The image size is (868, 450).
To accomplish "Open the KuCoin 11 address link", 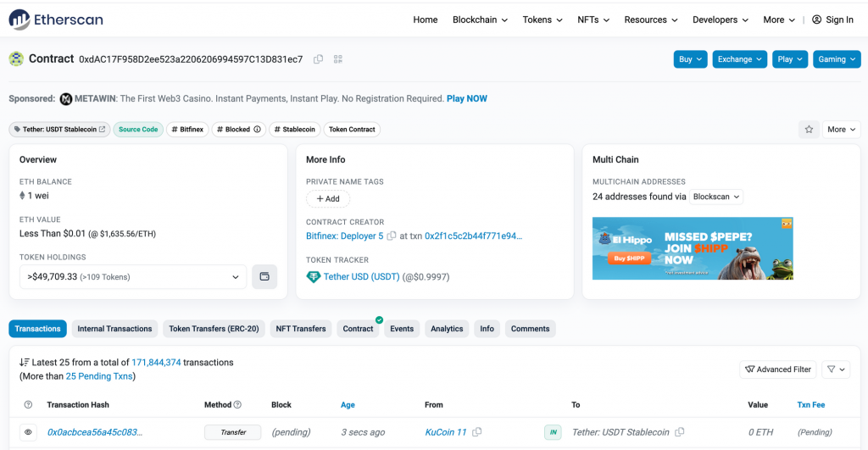I will [446, 432].
